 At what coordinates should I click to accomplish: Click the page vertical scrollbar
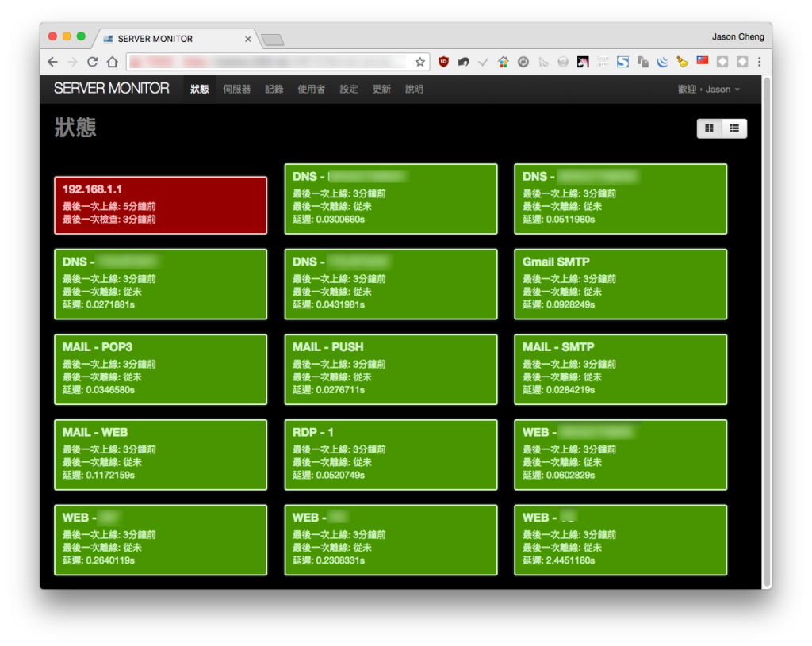[767, 331]
